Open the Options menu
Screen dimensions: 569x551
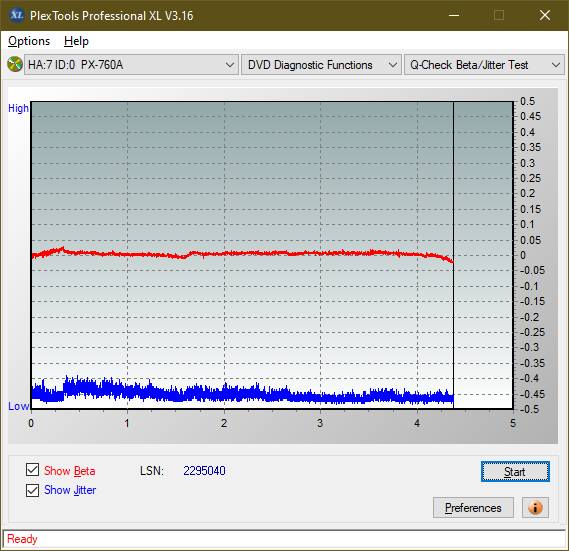(29, 41)
